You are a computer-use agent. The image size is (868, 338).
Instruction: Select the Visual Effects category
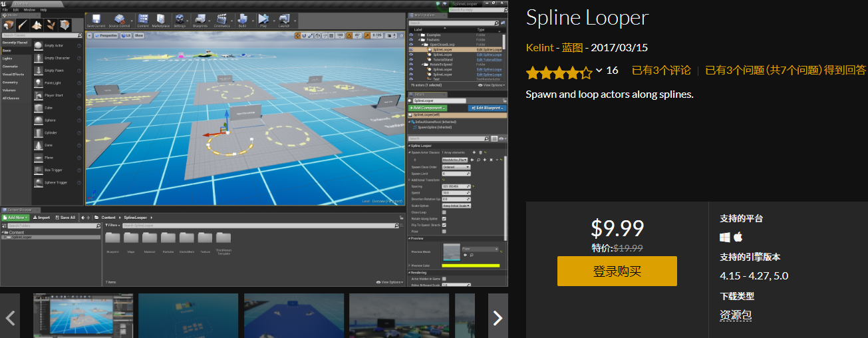tap(12, 75)
